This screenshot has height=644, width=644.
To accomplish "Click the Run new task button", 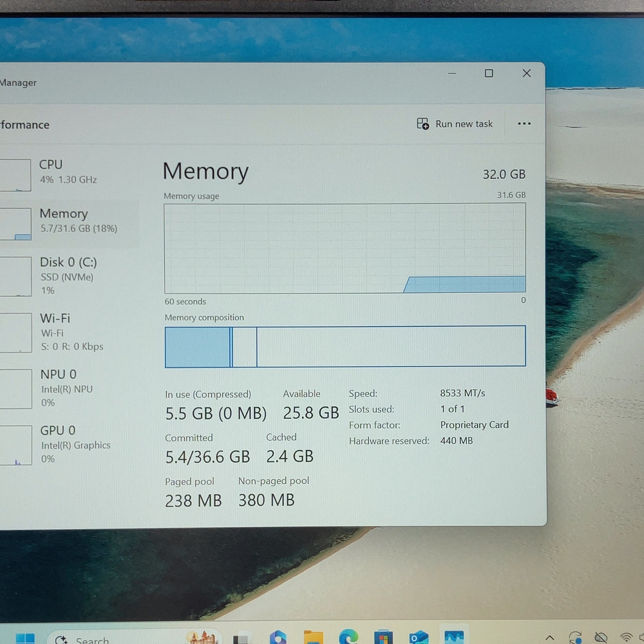I will tap(455, 124).
